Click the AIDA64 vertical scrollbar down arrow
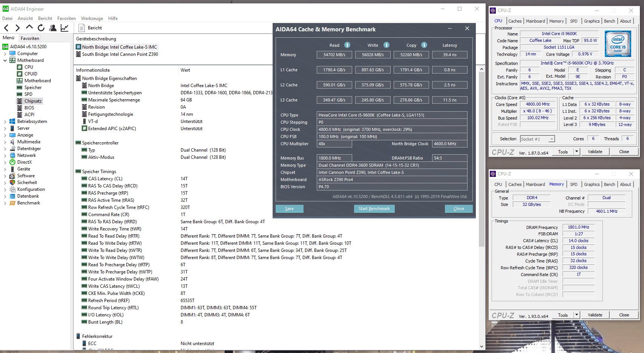The height and width of the screenshot is (353, 644). point(481,347)
